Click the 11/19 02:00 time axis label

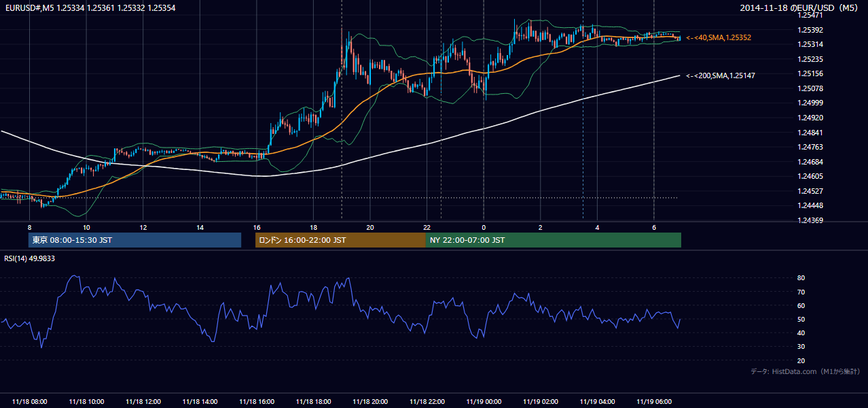(541, 401)
